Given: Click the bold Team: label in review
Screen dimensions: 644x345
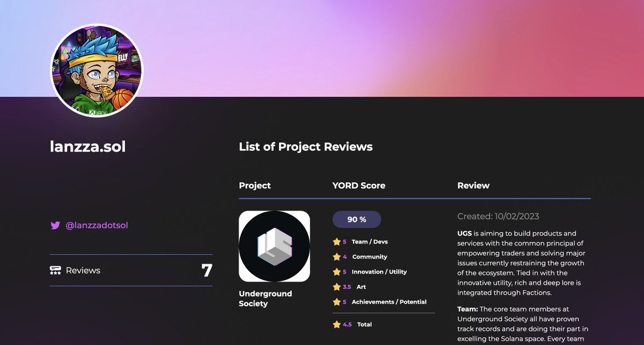Looking at the screenshot, I should coord(467,309).
